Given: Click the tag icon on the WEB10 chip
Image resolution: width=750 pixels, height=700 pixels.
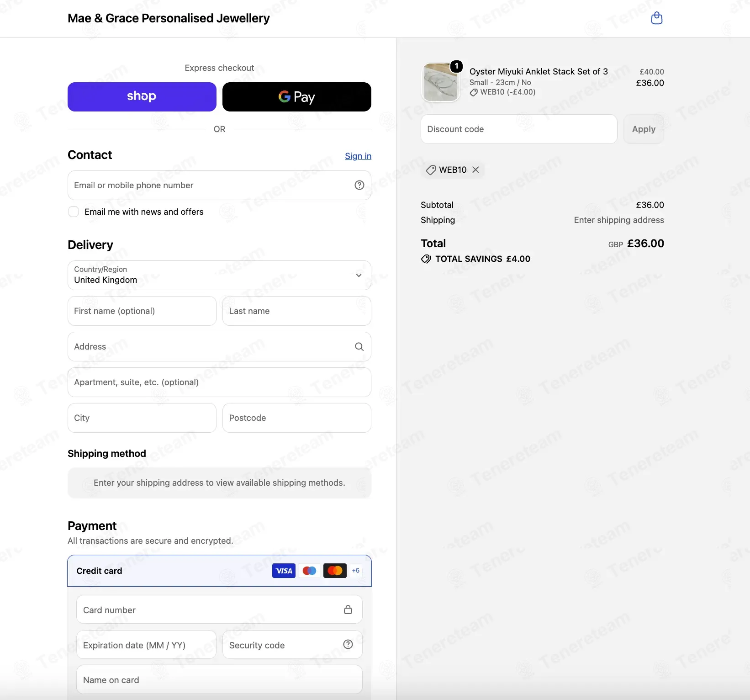Looking at the screenshot, I should coord(431,170).
